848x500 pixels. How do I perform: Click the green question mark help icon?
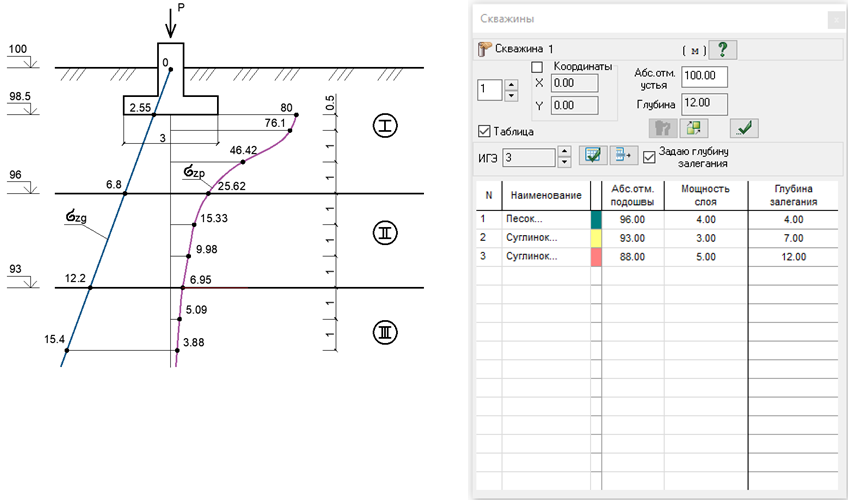click(721, 50)
